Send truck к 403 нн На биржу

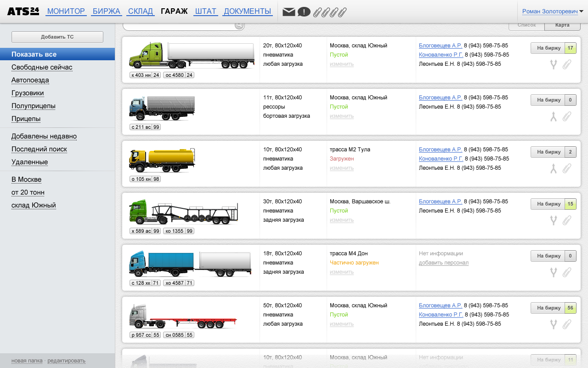pyautogui.click(x=548, y=48)
